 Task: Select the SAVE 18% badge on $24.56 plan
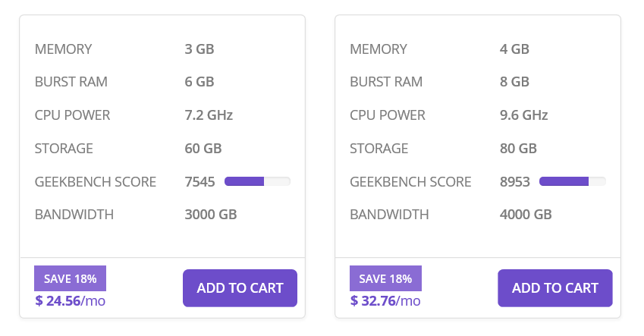(x=71, y=278)
